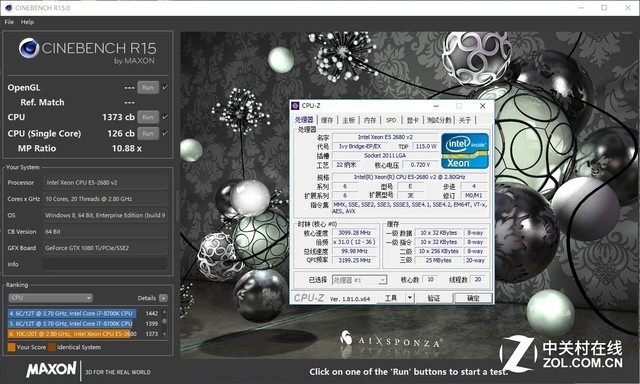Click the CPU-Z name field Intel Xeon E5 2680 v2
Image resolution: width=640 pixels, height=384 pixels.
coord(385,137)
